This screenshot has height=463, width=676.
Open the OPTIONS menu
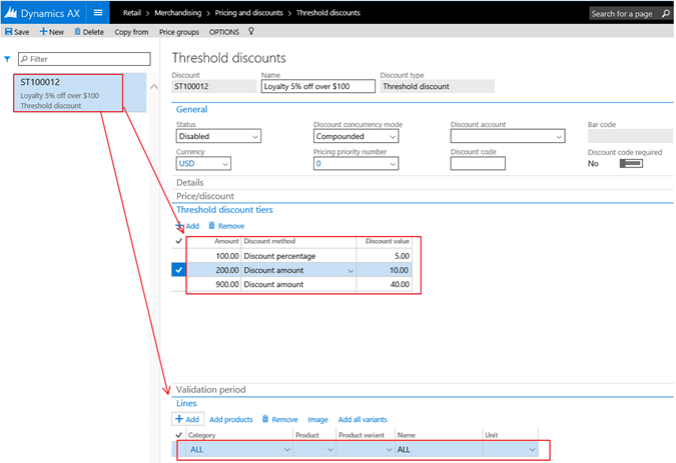[x=224, y=32]
